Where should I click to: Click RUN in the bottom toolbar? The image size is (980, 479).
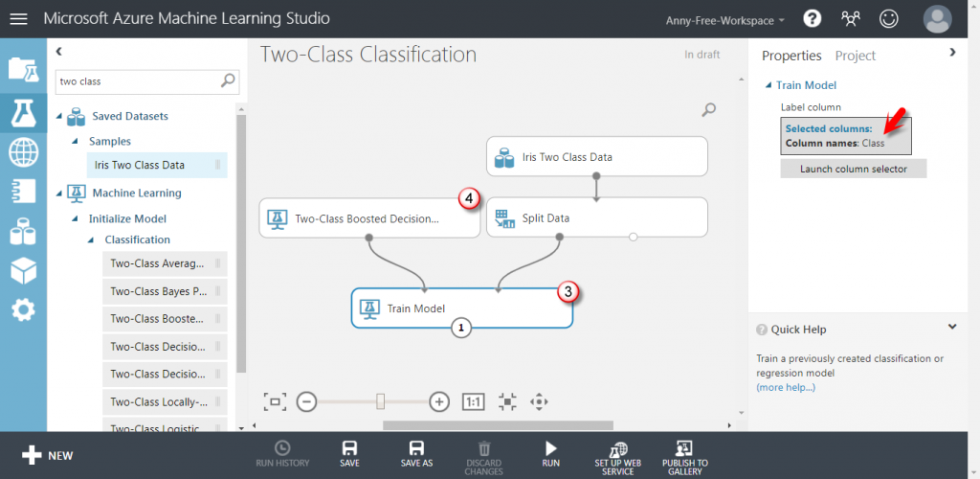[x=550, y=455]
